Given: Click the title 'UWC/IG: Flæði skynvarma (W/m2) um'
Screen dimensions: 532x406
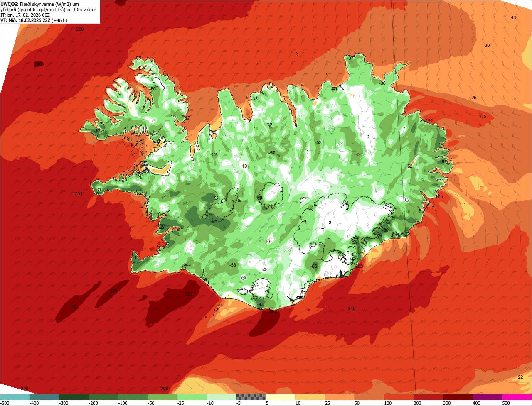Looking at the screenshot, I should (40, 4).
